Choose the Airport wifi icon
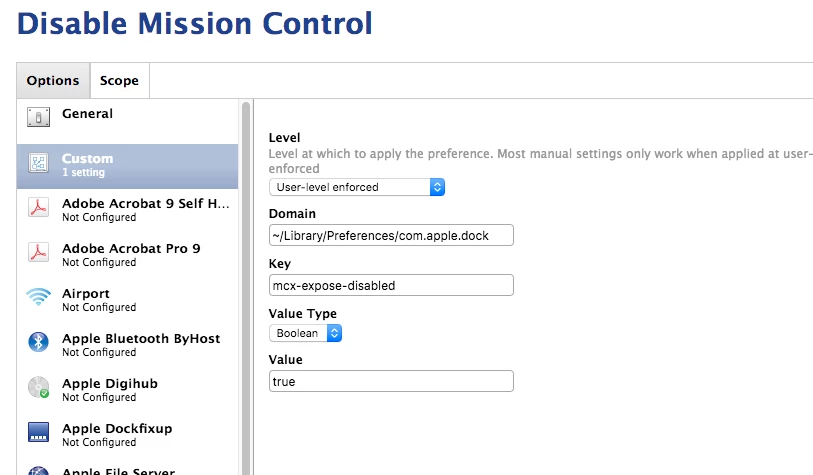 38,297
